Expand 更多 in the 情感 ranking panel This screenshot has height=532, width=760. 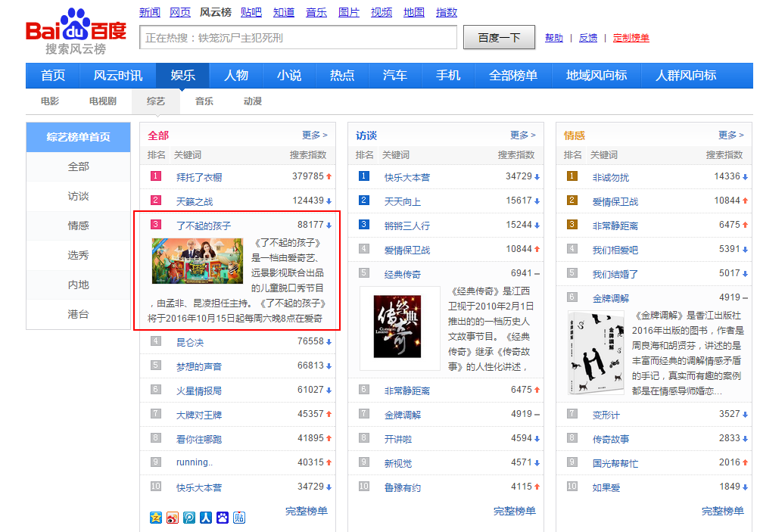(731, 135)
